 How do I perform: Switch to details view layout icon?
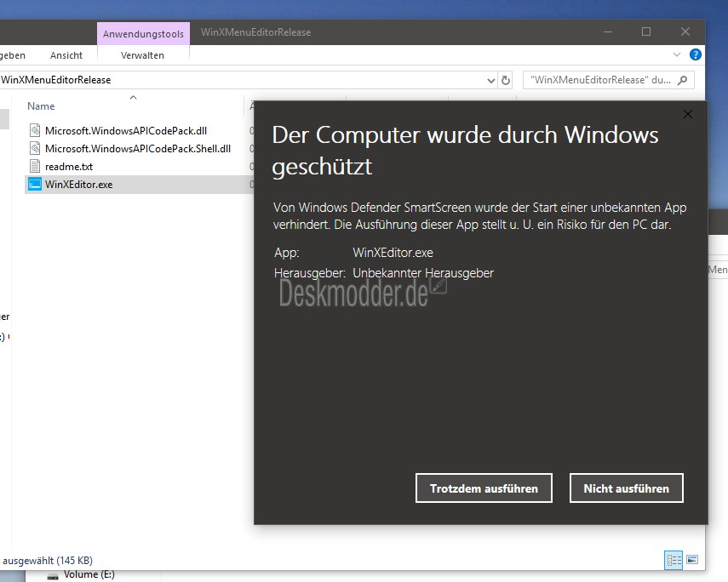click(x=674, y=560)
